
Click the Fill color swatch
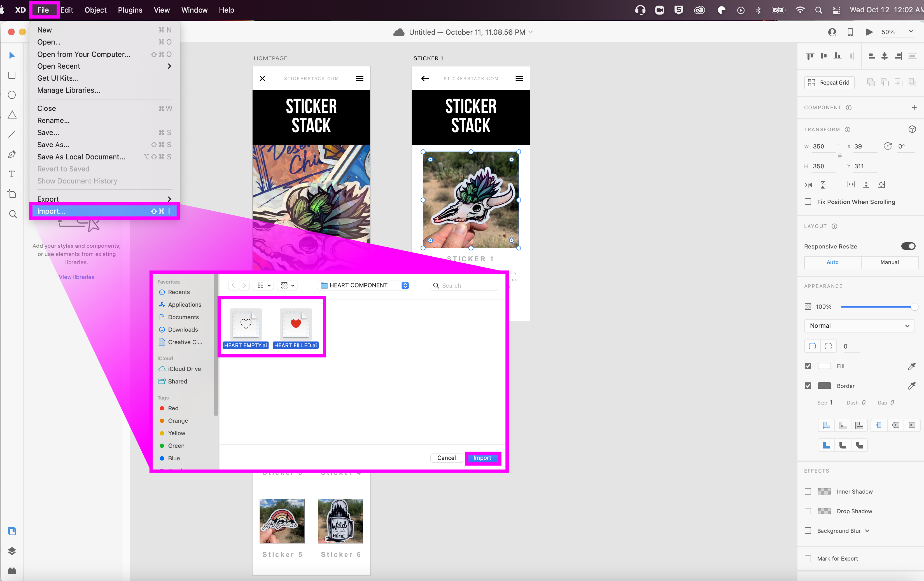point(824,366)
